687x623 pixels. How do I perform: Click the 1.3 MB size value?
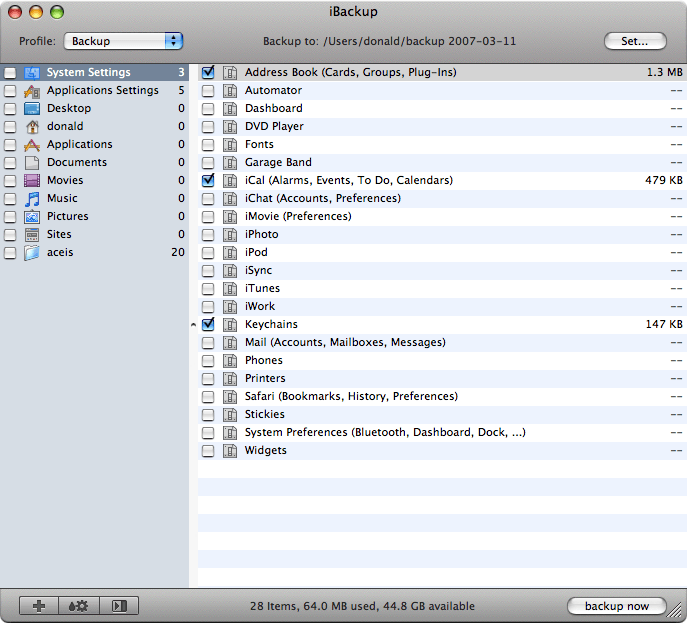point(665,72)
